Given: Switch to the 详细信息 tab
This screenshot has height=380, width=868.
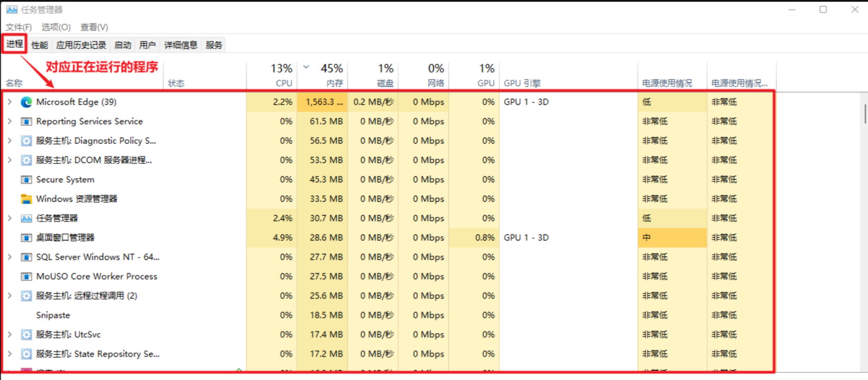Looking at the screenshot, I should click(x=181, y=45).
